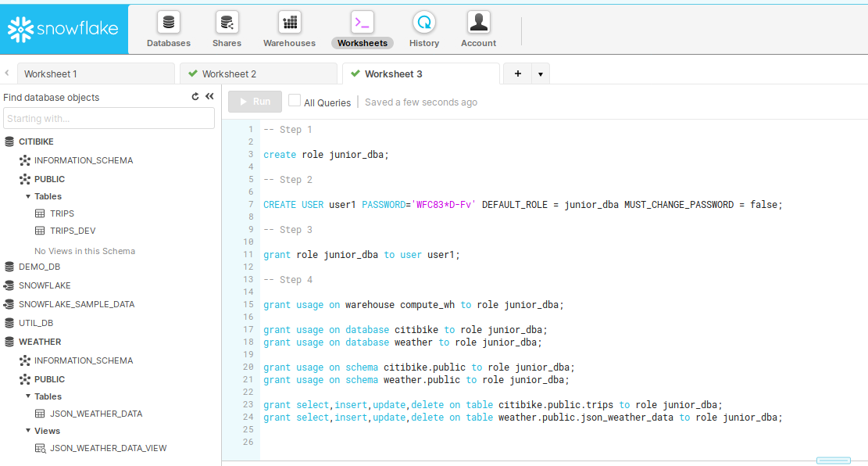Open the Shares page icon
868x466 pixels.
tap(227, 23)
